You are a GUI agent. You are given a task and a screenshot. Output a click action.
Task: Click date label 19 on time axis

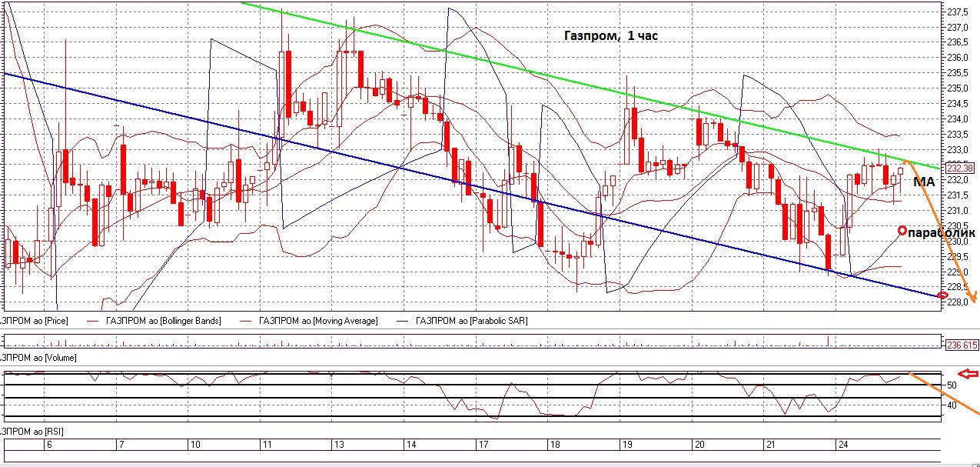tap(626, 445)
